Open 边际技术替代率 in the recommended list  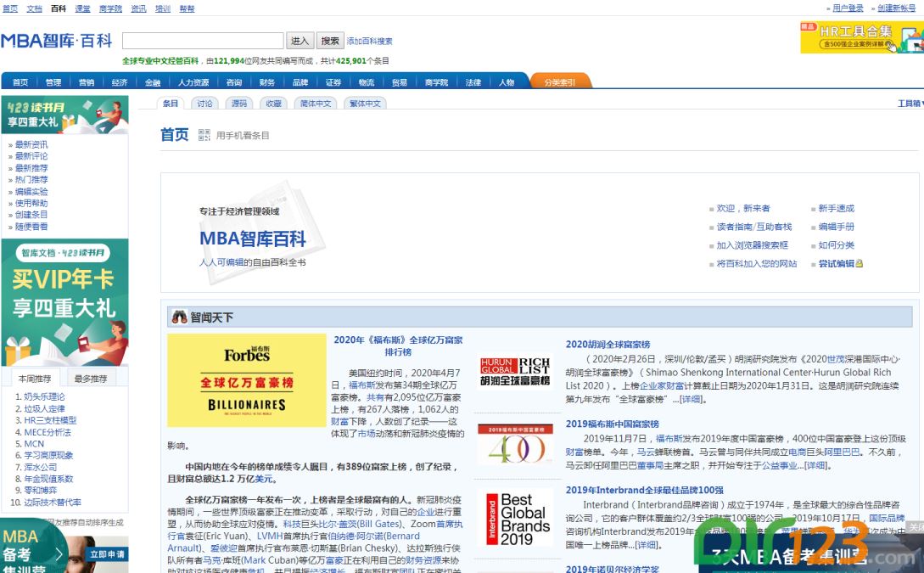[53, 503]
